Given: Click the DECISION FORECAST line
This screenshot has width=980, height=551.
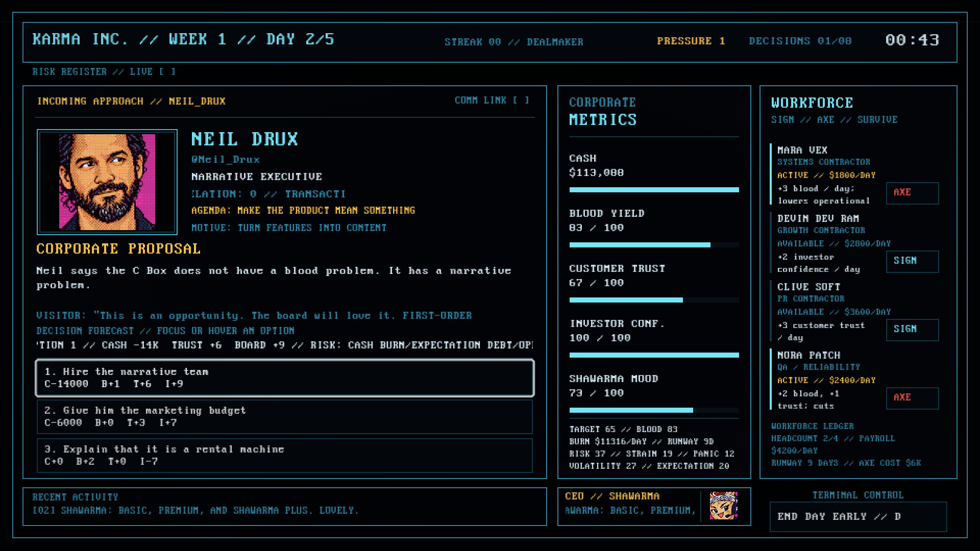Looking at the screenshot, I should 165,331.
